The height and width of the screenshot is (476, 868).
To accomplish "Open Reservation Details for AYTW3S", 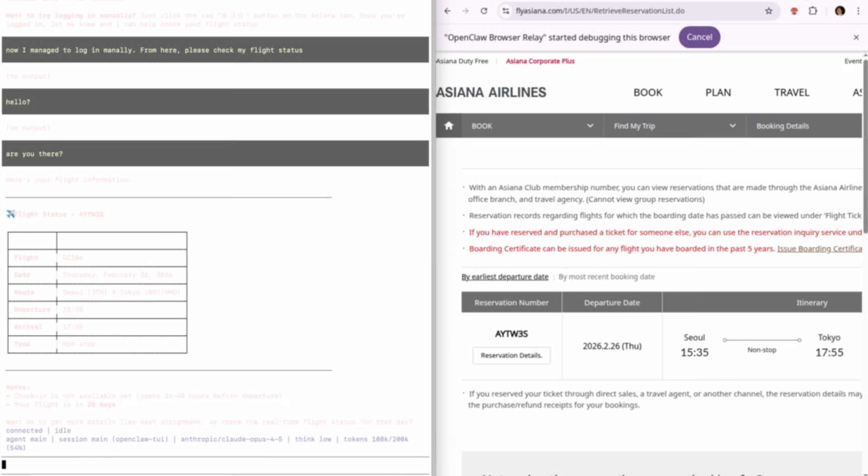I will click(x=511, y=355).
